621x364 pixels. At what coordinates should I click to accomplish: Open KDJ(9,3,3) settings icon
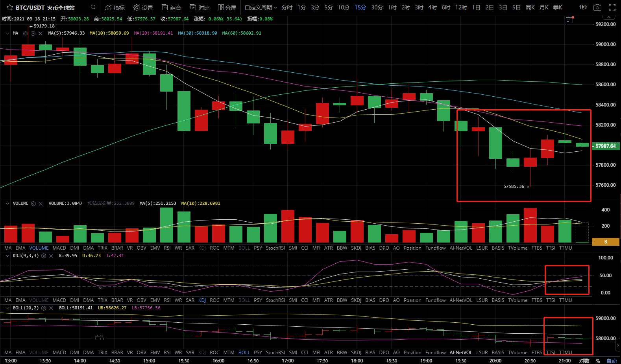(x=44, y=256)
